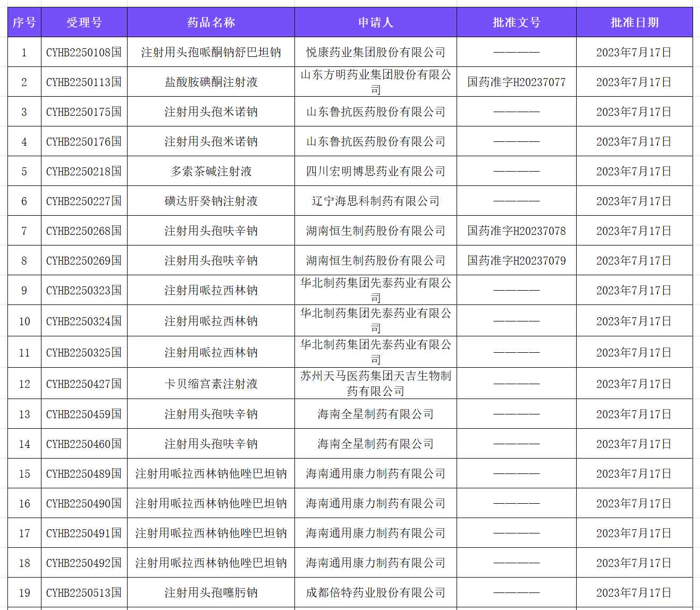Click the 申请人 column header
The width and height of the screenshot is (700, 610).
coord(375,22)
